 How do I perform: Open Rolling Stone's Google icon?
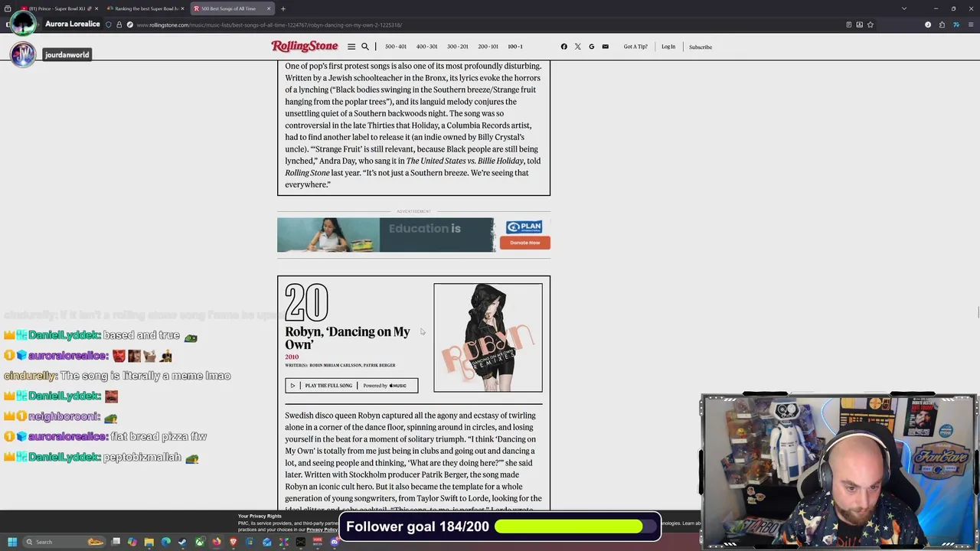pos(592,47)
